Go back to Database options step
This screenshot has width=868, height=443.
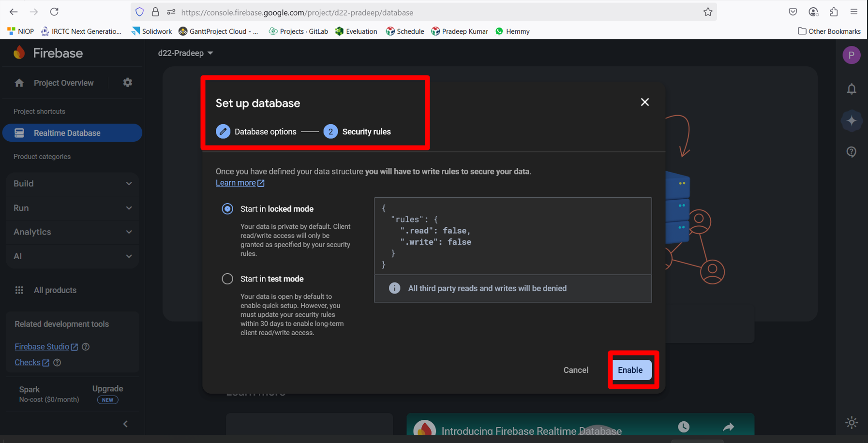256,132
